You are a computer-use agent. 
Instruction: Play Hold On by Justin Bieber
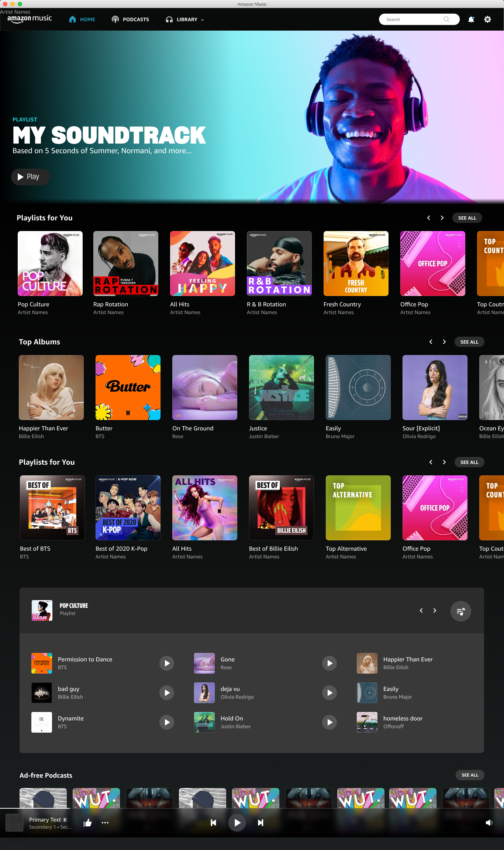click(329, 722)
